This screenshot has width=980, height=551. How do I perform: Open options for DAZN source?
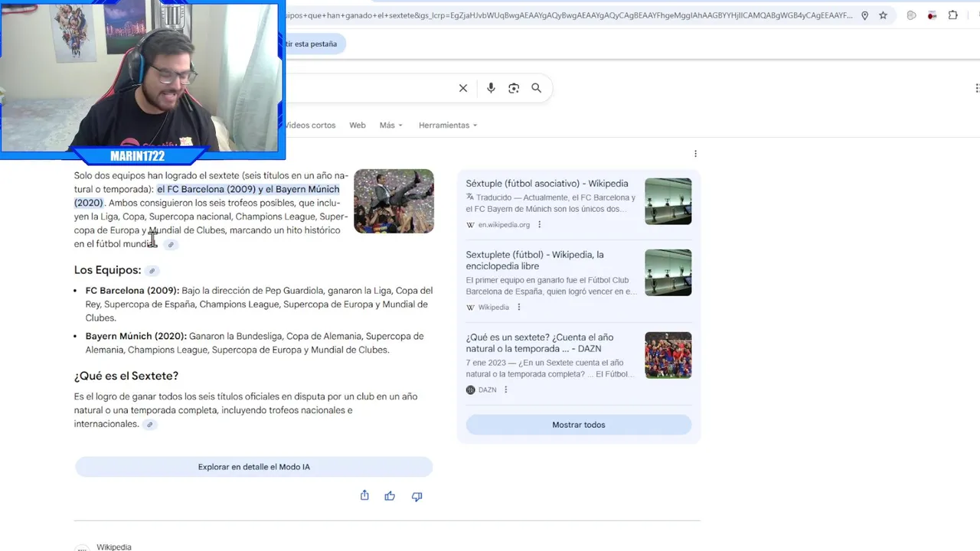pos(506,390)
